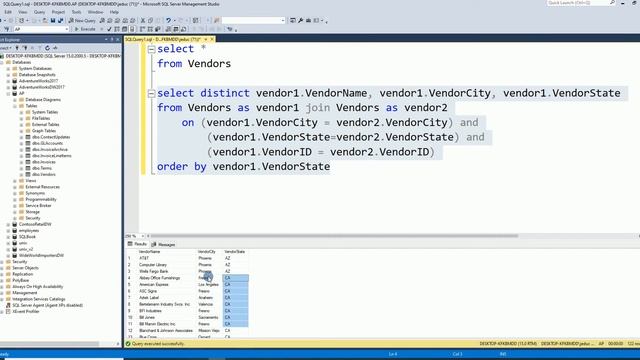The width and height of the screenshot is (640, 360).
Task: Select the XEvent Profiler node
Action: [25, 311]
